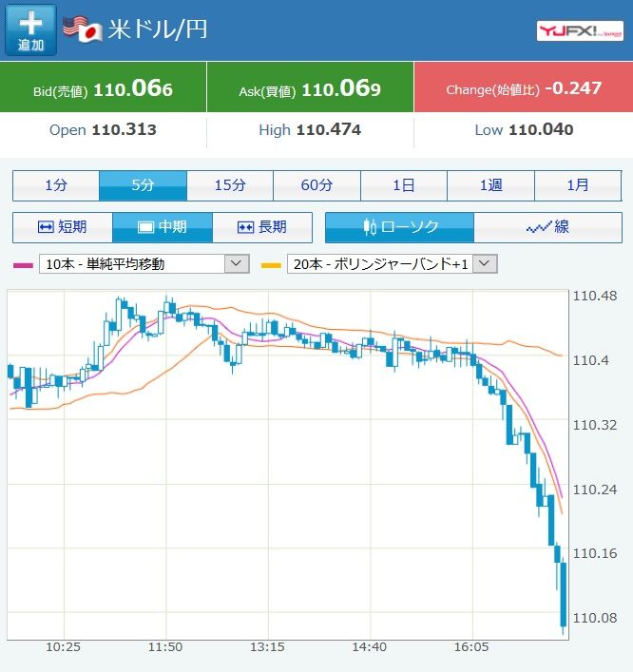Open the YJFX! logo link
The image size is (633, 672).
pyautogui.click(x=580, y=30)
